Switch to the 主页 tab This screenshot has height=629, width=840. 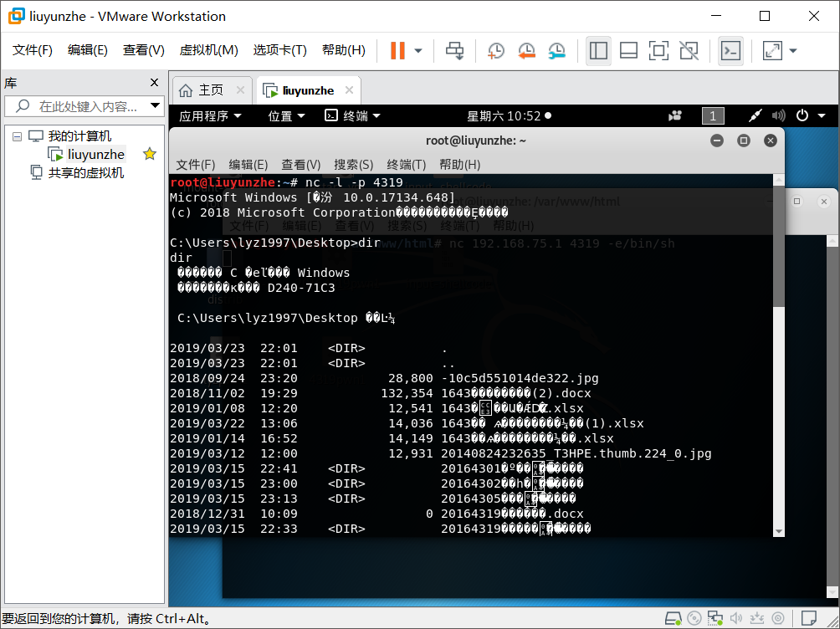tap(211, 90)
